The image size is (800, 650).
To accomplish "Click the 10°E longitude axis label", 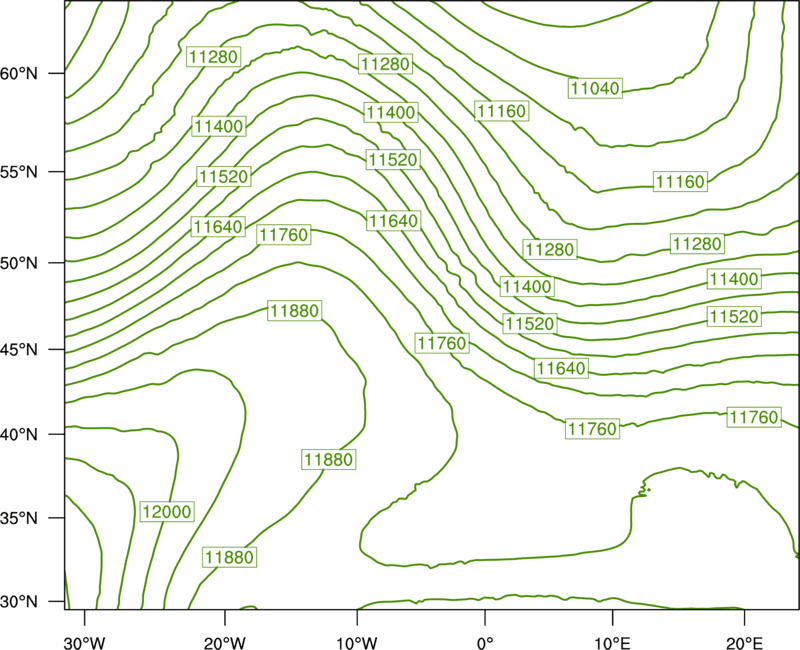I will (612, 643).
